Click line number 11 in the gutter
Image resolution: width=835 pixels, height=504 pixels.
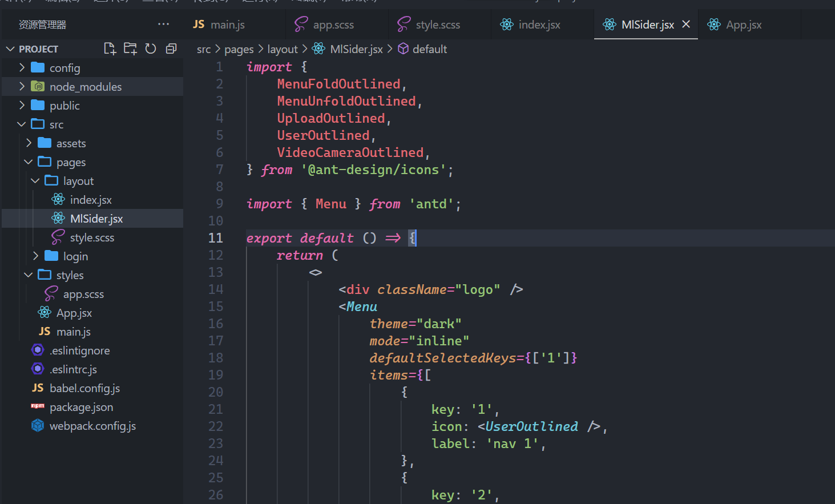coord(215,238)
